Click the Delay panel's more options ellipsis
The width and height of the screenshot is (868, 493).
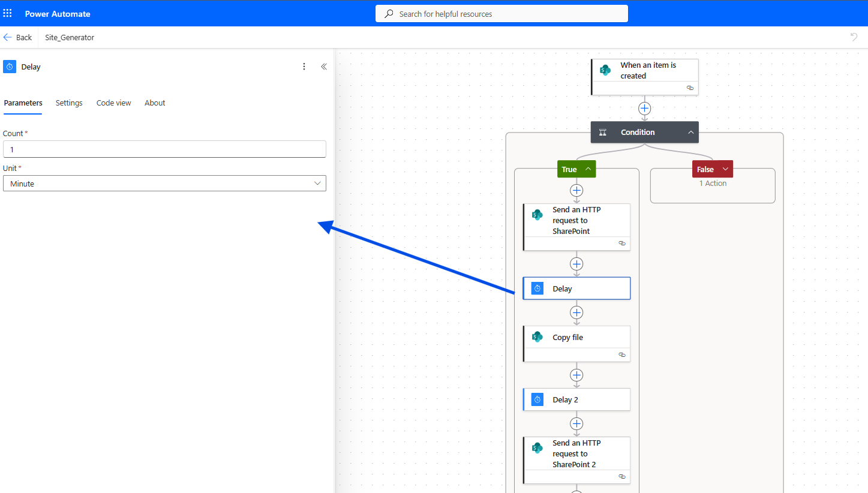[x=304, y=67]
